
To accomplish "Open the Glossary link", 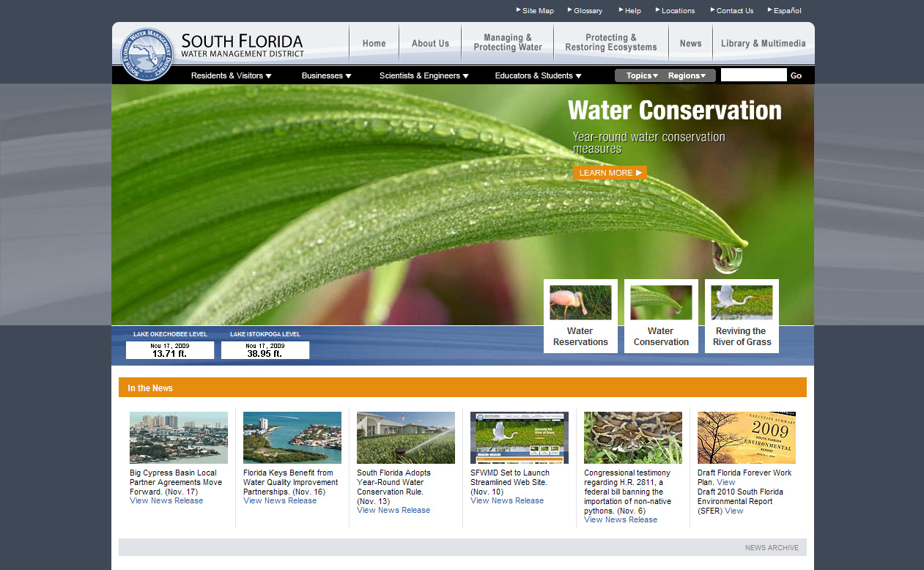I will point(588,11).
